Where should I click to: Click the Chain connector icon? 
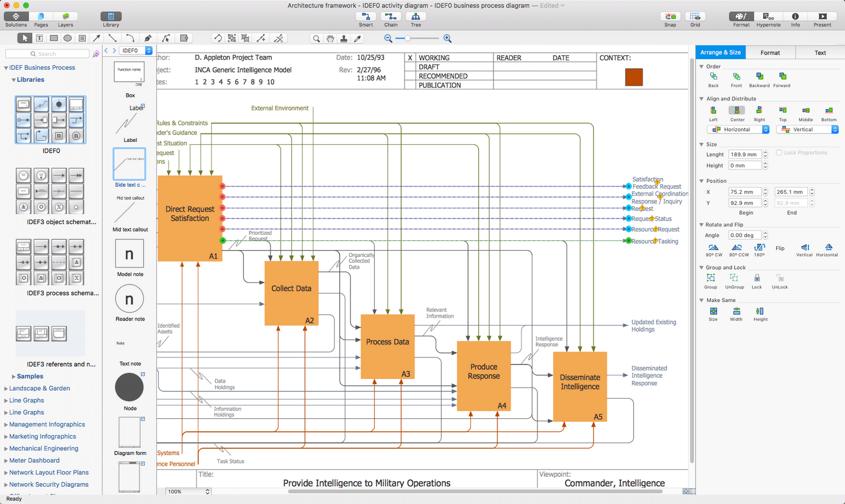[x=390, y=17]
